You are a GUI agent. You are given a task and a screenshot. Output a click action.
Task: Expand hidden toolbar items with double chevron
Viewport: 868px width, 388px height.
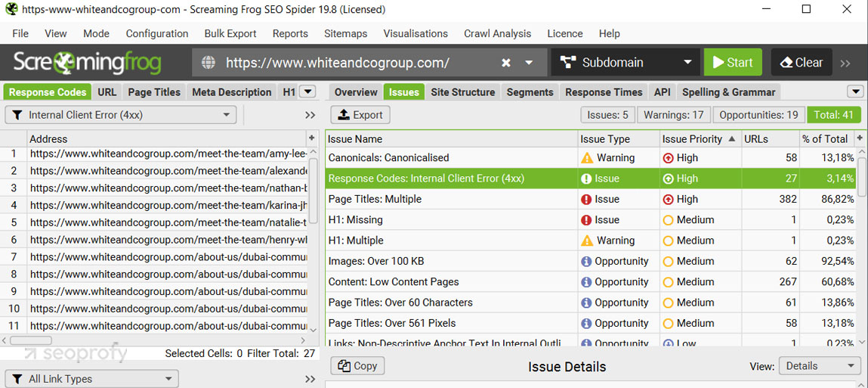(845, 64)
